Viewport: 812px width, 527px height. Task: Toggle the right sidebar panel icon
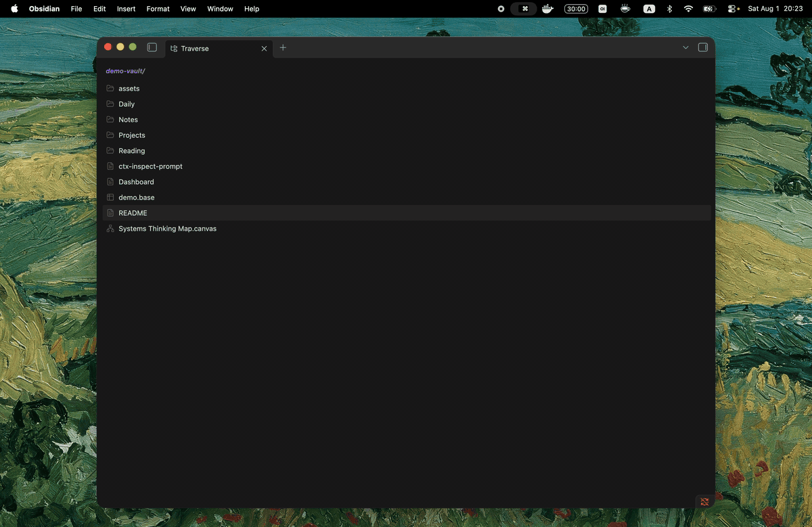coord(703,47)
